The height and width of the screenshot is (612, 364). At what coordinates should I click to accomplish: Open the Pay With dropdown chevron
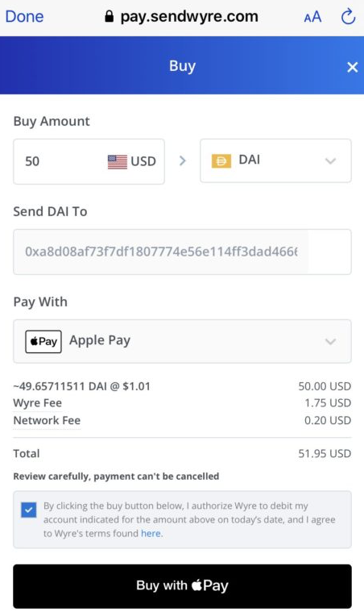tap(330, 342)
